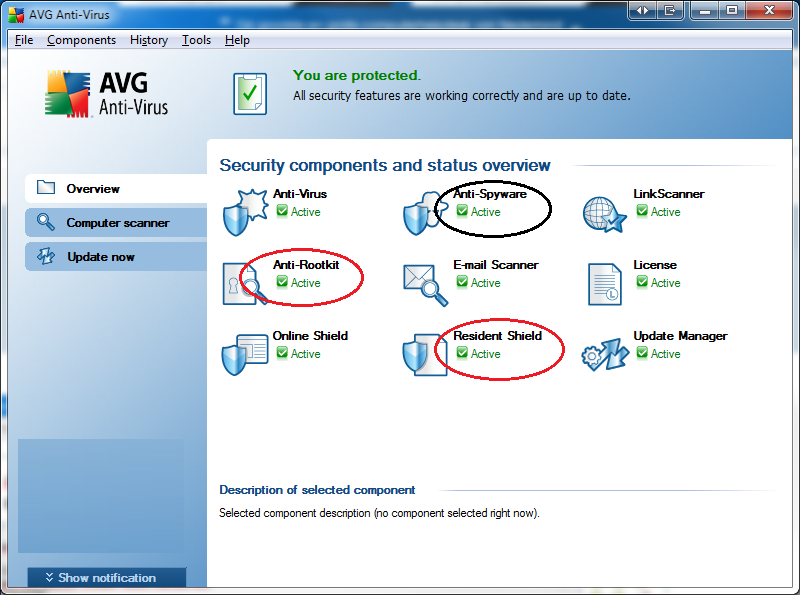Click the LinkScanner component label
This screenshot has height=596, width=800.
tap(669, 194)
